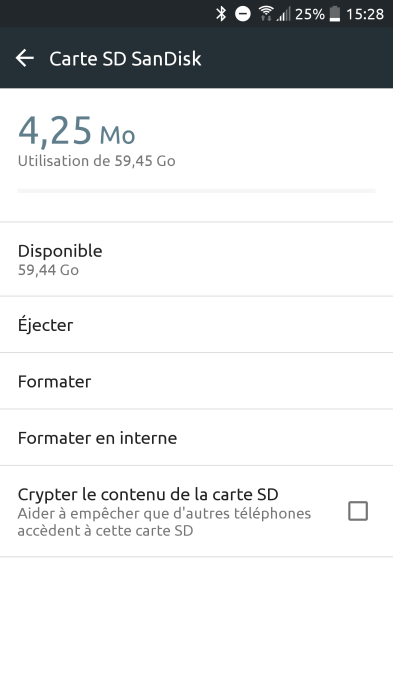This screenshot has height=698, width=393.
Task: Tap the 4,25 Mo usage figure
Action: click(x=77, y=131)
